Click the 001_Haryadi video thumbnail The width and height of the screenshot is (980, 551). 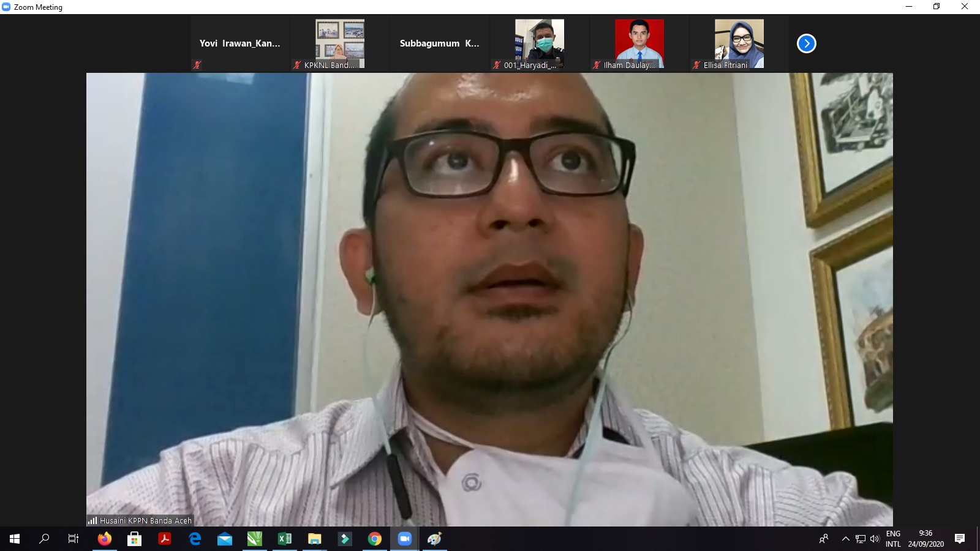(x=539, y=43)
